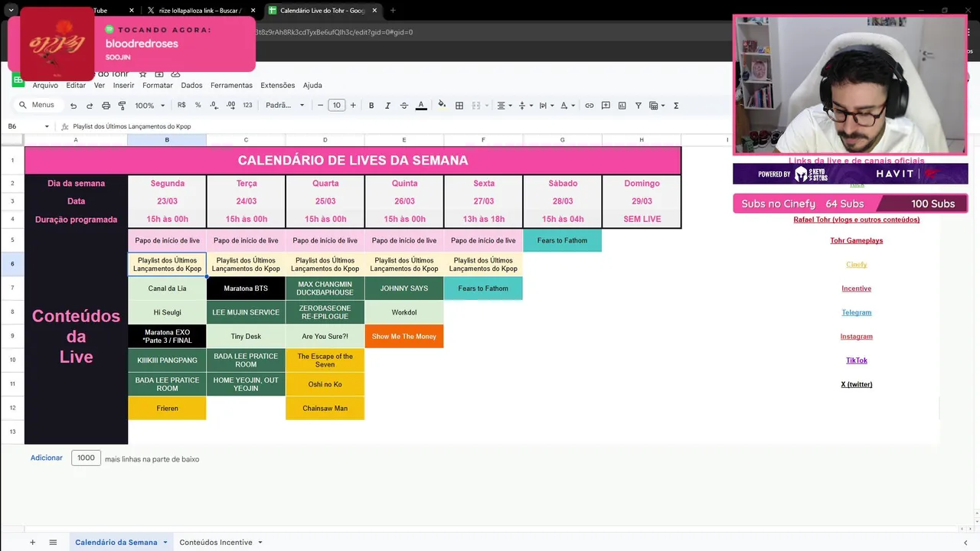The height and width of the screenshot is (551, 980).
Task: Select the Show Me The Money cell
Action: 404,336
